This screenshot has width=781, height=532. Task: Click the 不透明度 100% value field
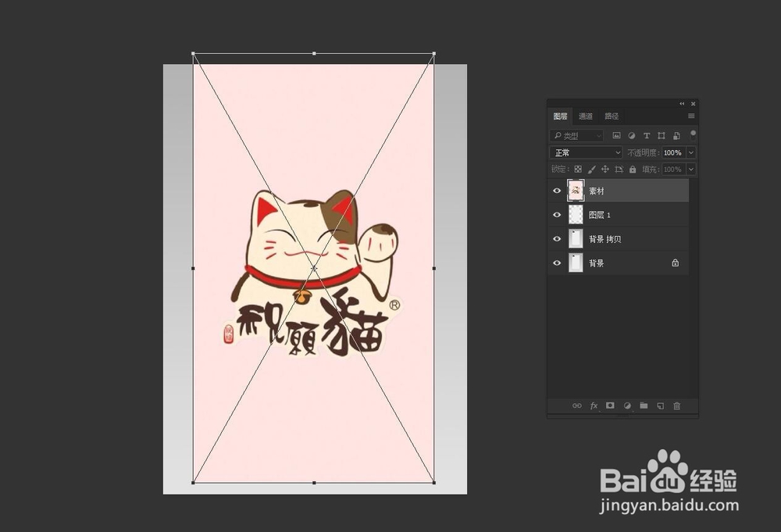pos(673,152)
